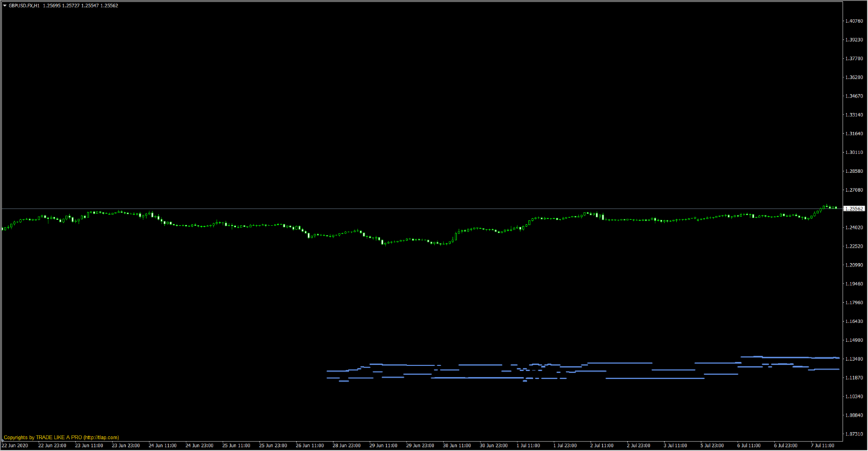
Task: Click the 25 Jun 23:00 time label
Action: coord(273,446)
